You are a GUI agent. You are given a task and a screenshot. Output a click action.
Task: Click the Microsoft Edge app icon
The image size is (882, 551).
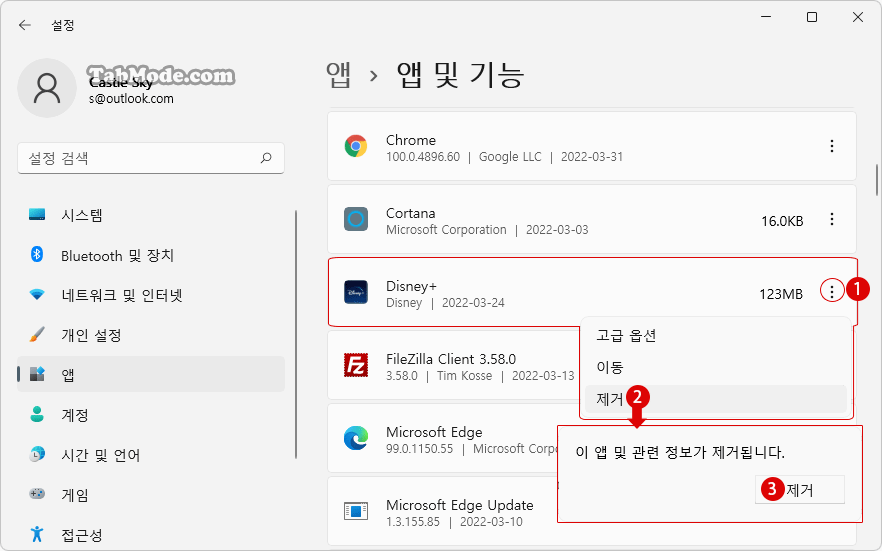coord(356,438)
